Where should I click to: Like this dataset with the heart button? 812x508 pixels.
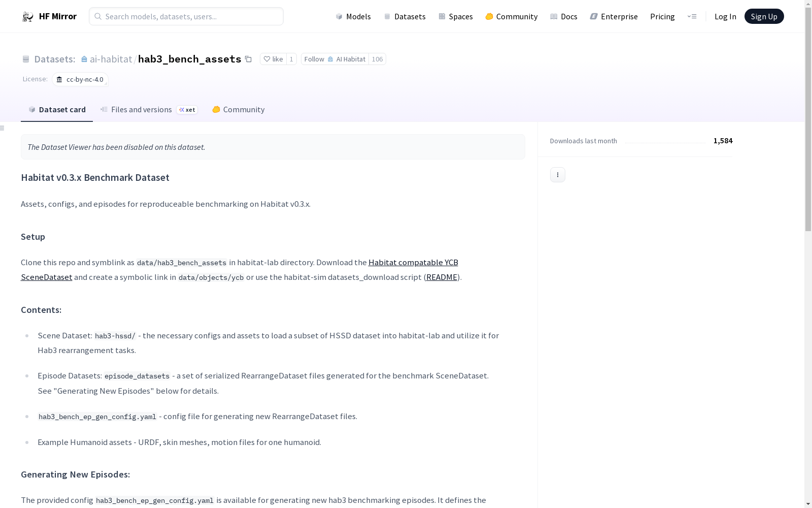(273, 59)
